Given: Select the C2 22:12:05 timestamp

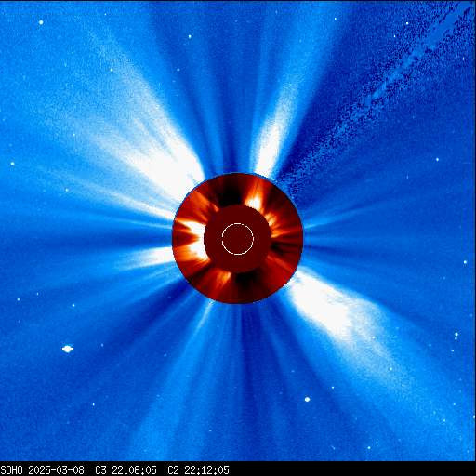Looking at the screenshot, I should [x=198, y=470].
